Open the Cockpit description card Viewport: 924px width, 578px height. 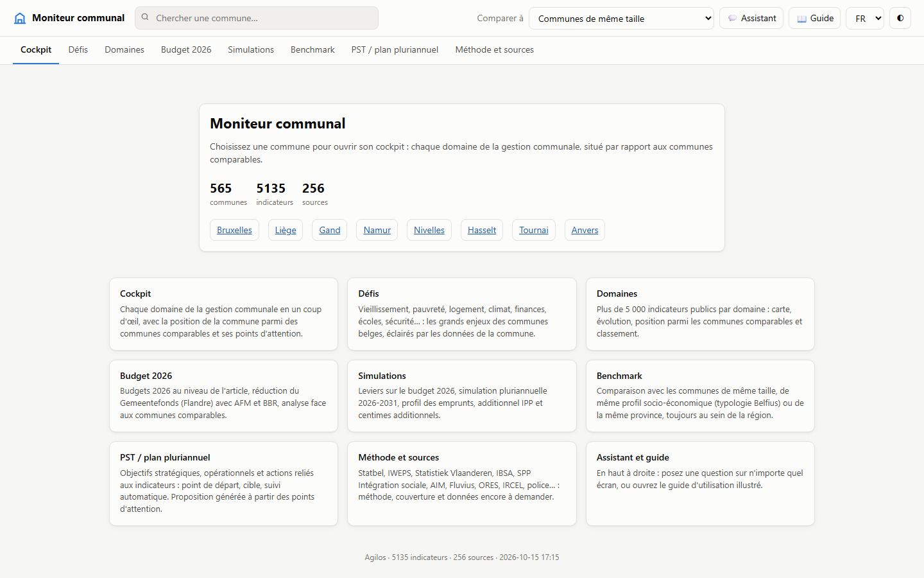click(223, 314)
